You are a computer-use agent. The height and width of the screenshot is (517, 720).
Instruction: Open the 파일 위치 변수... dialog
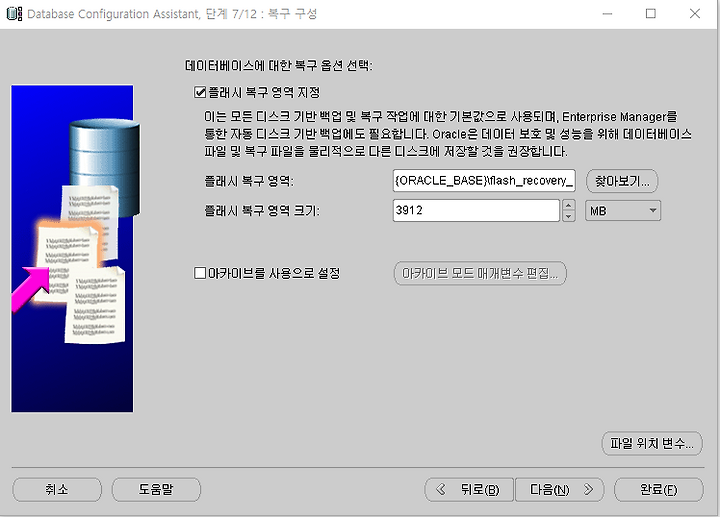click(652, 444)
